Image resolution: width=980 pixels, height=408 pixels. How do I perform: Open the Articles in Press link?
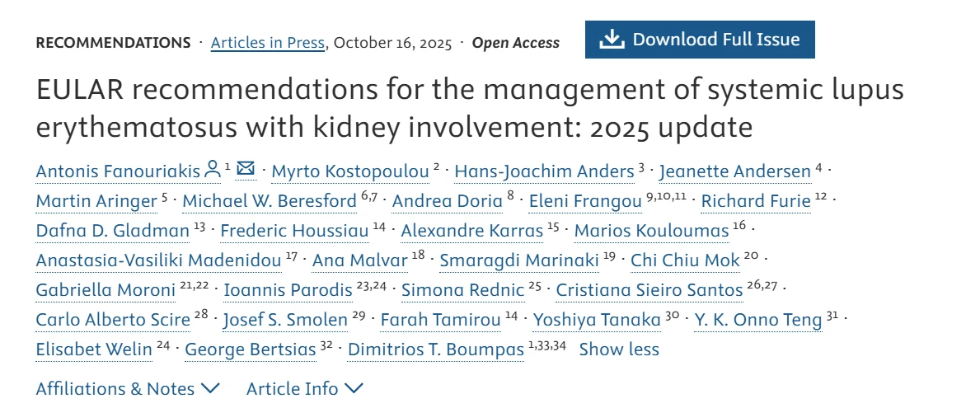(x=268, y=43)
